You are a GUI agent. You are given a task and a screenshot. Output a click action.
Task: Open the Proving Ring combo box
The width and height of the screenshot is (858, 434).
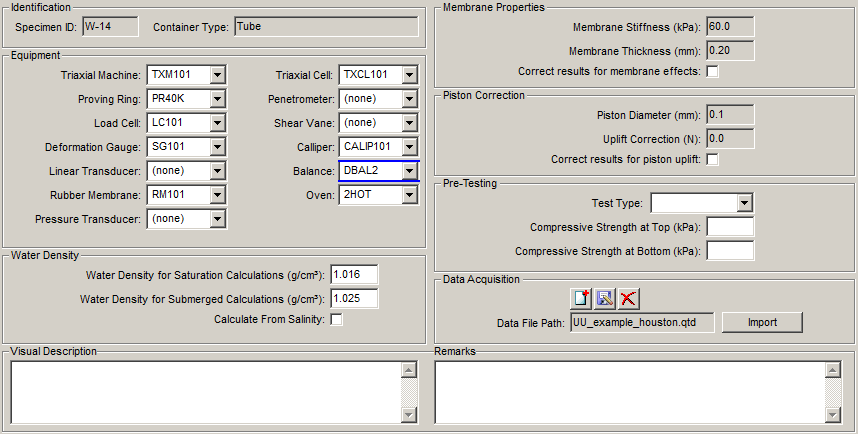pos(218,99)
